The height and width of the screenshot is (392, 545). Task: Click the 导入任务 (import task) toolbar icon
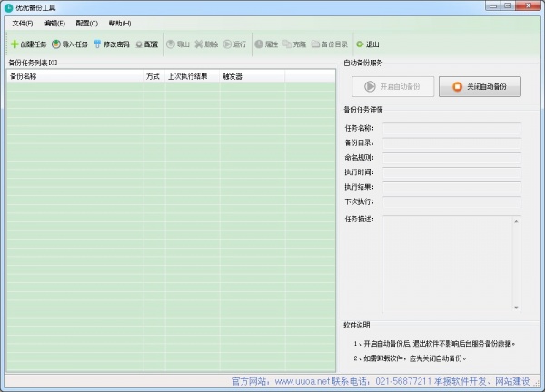pyautogui.click(x=56, y=44)
